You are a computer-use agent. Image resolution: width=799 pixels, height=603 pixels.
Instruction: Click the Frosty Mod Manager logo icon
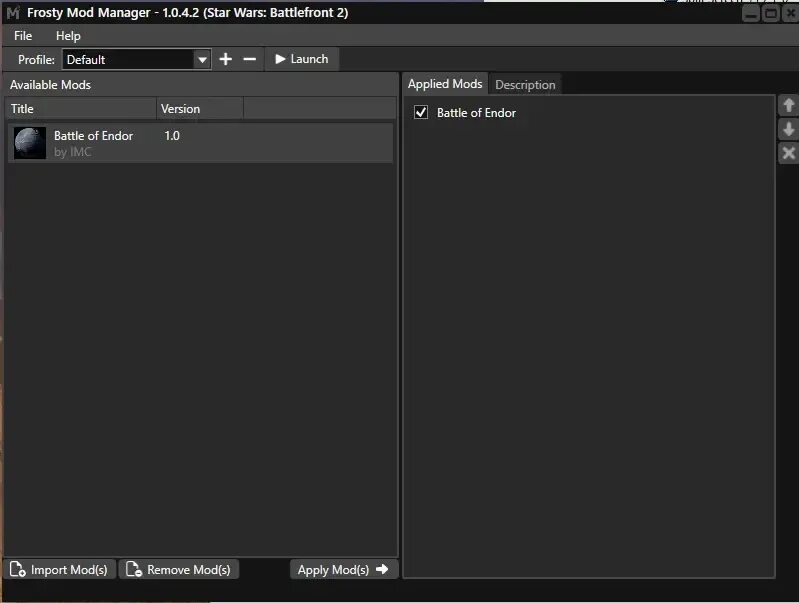pos(13,13)
